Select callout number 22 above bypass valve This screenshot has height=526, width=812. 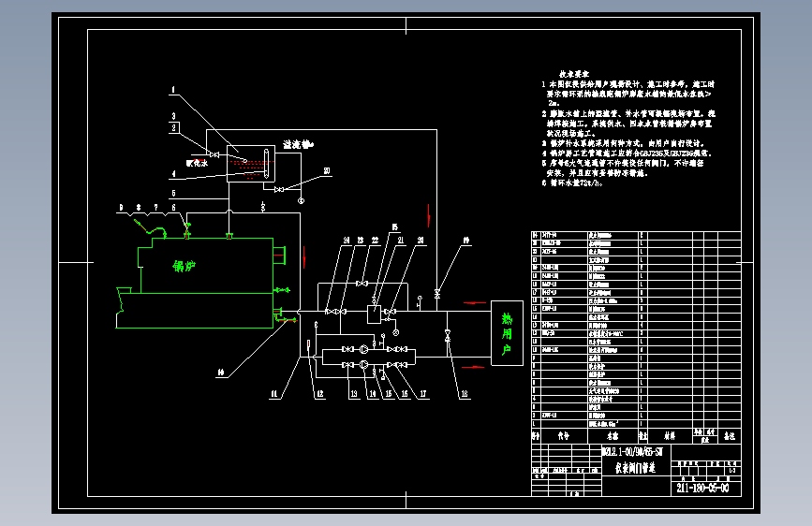[x=375, y=241]
